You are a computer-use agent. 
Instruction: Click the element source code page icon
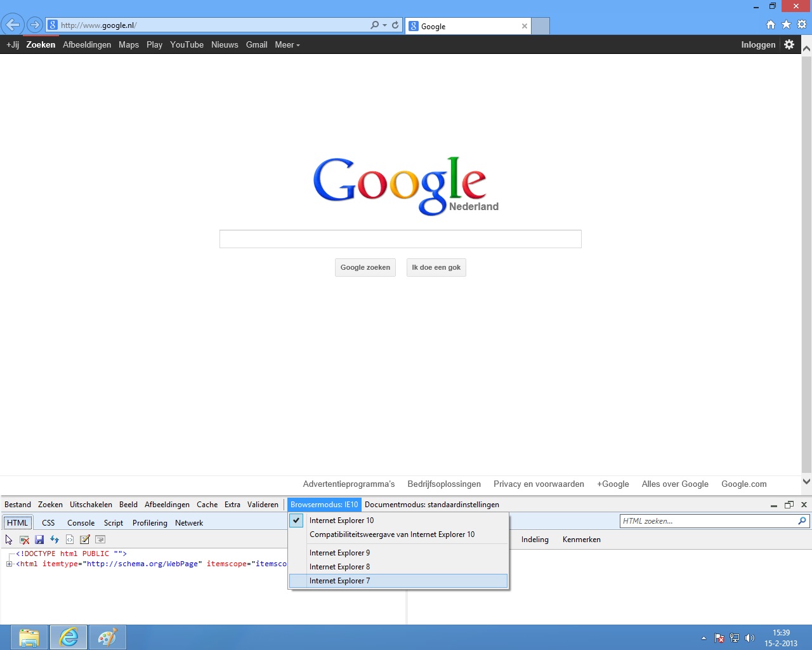point(70,540)
